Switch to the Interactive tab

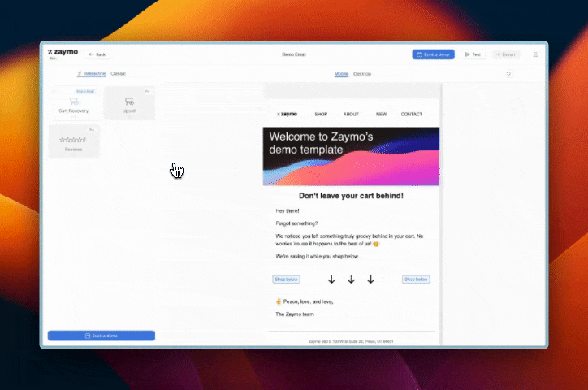92,74
